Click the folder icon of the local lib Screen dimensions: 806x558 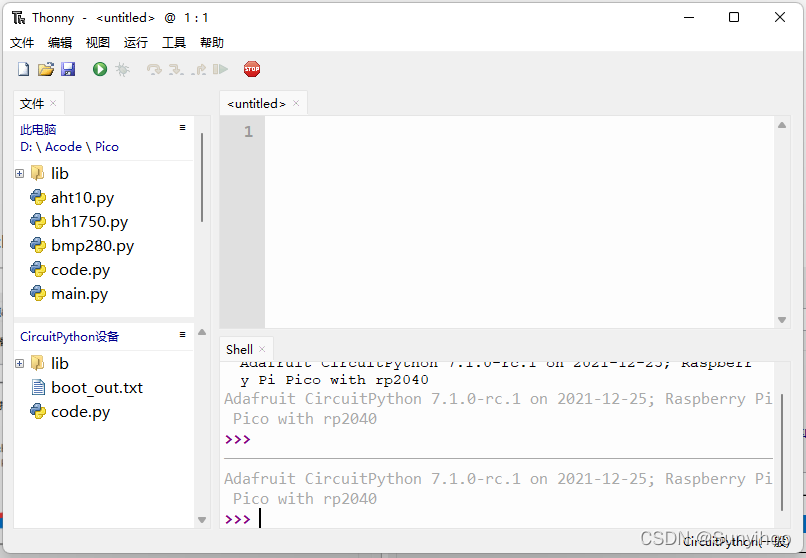[38, 173]
